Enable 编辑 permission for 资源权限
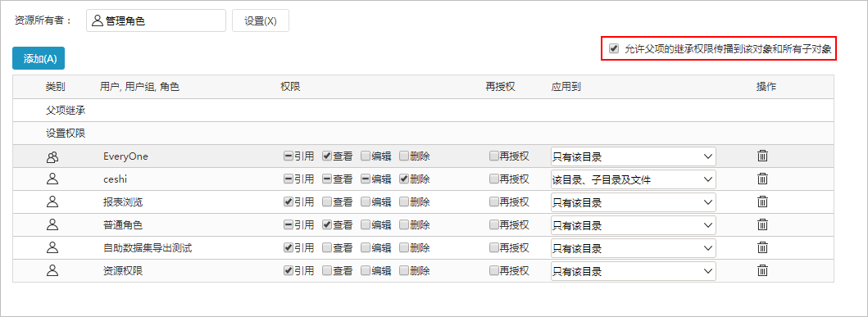This screenshot has height=317, width=868. [x=366, y=270]
